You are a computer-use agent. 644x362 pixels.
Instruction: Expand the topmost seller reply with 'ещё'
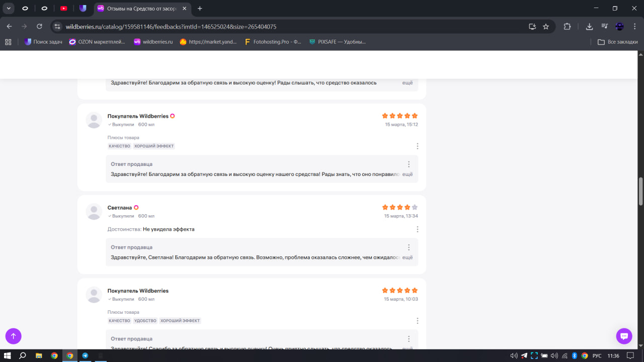[408, 82]
